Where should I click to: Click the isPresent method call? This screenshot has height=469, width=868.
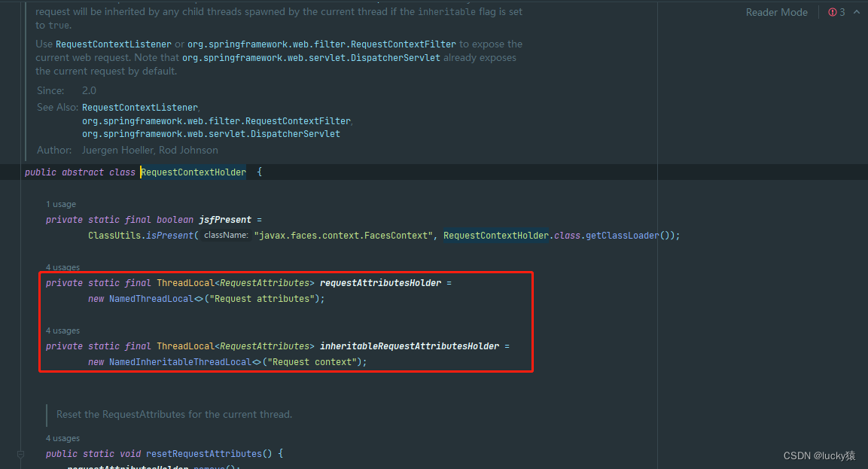[170, 236]
